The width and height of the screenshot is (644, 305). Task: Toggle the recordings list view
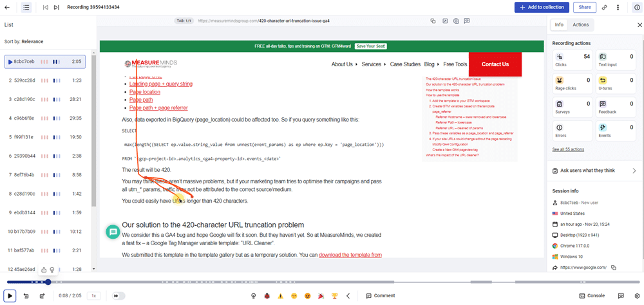point(26,7)
